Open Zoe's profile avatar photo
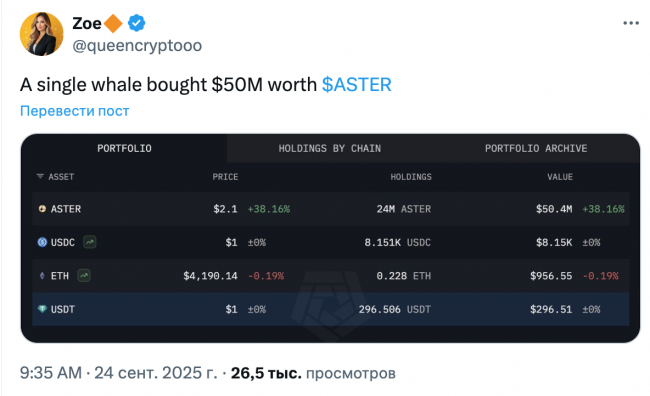Image resolution: width=650 pixels, height=396 pixels. (41, 34)
